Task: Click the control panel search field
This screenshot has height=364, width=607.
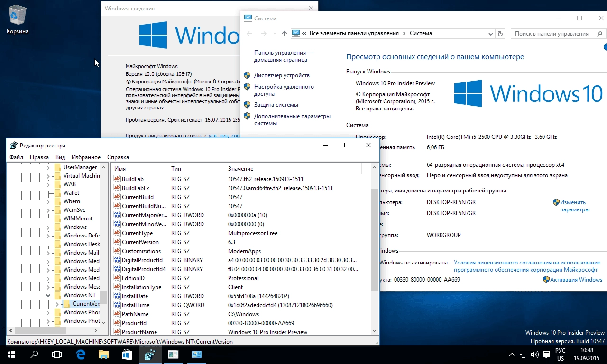Action: [x=552, y=34]
